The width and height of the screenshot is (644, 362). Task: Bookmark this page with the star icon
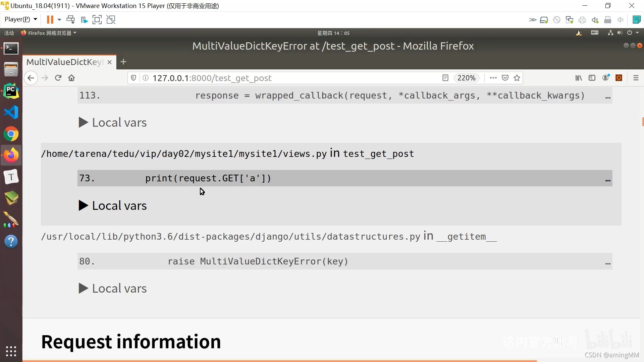(517, 78)
